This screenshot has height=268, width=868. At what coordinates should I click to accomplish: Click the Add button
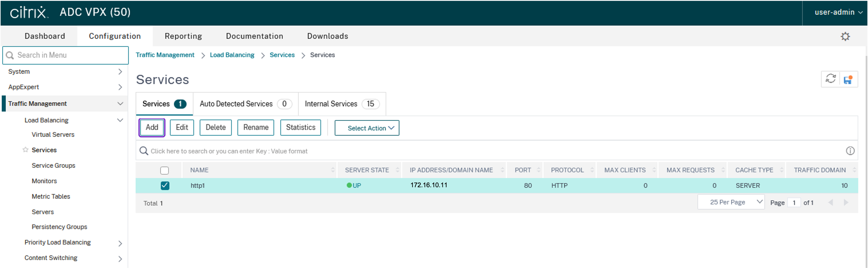(x=152, y=127)
